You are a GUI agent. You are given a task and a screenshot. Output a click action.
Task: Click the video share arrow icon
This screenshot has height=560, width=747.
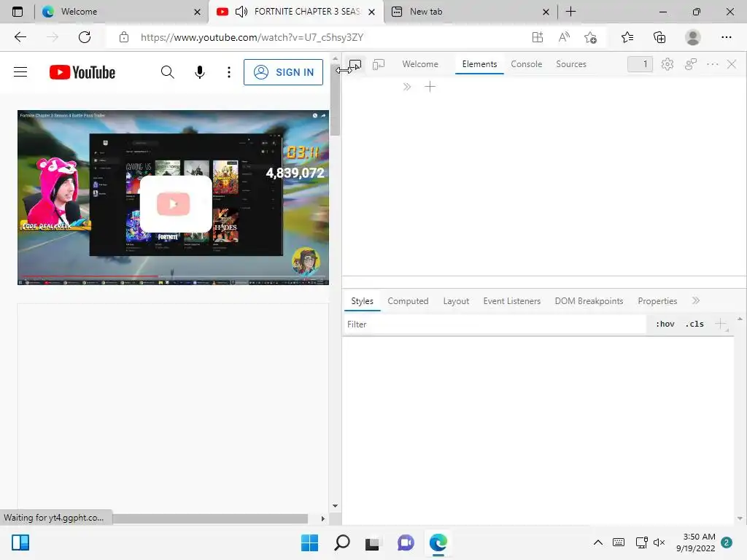(x=323, y=115)
